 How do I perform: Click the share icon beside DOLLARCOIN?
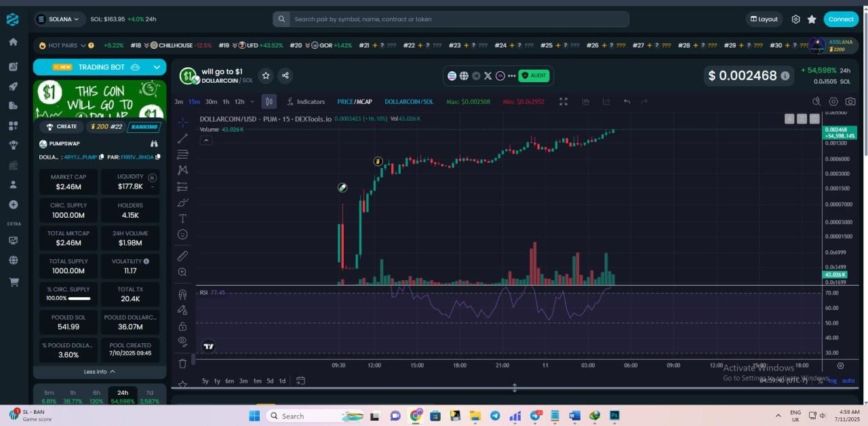(x=285, y=76)
